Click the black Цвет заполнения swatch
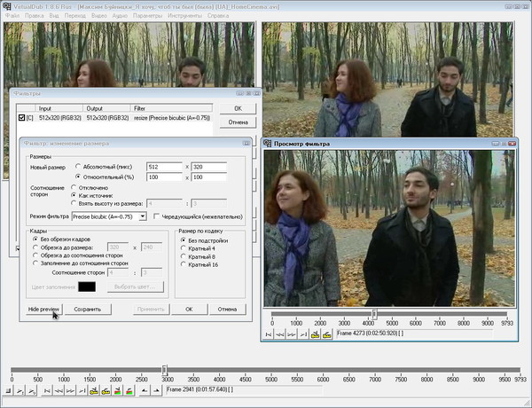 87,286
